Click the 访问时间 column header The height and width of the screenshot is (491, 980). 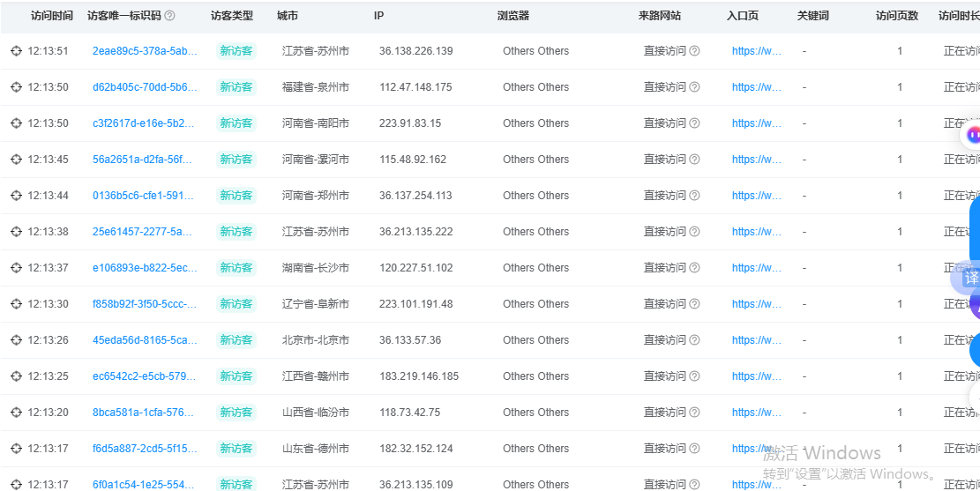(x=52, y=16)
